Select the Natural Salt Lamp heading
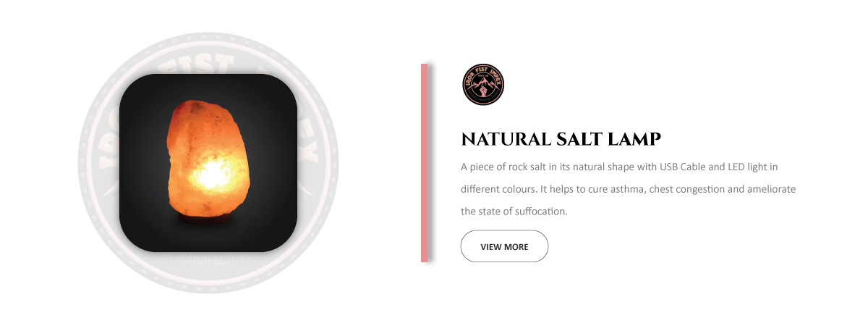The width and height of the screenshot is (868, 326). pos(561,139)
